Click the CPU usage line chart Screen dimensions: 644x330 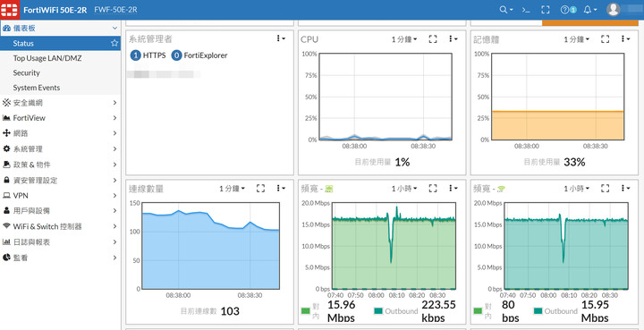(x=386, y=97)
